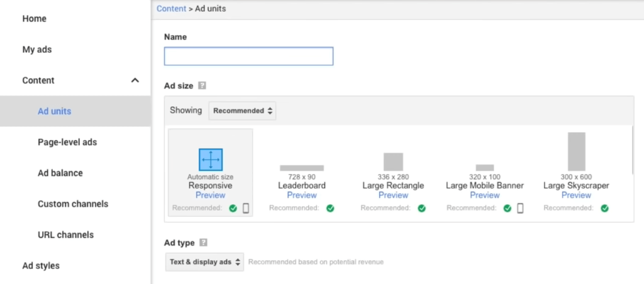Click mobile phone icon under Responsive

pos(246,208)
